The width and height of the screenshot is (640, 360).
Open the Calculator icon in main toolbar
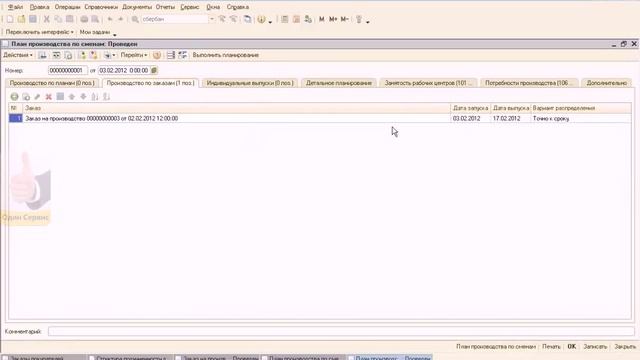[284, 19]
